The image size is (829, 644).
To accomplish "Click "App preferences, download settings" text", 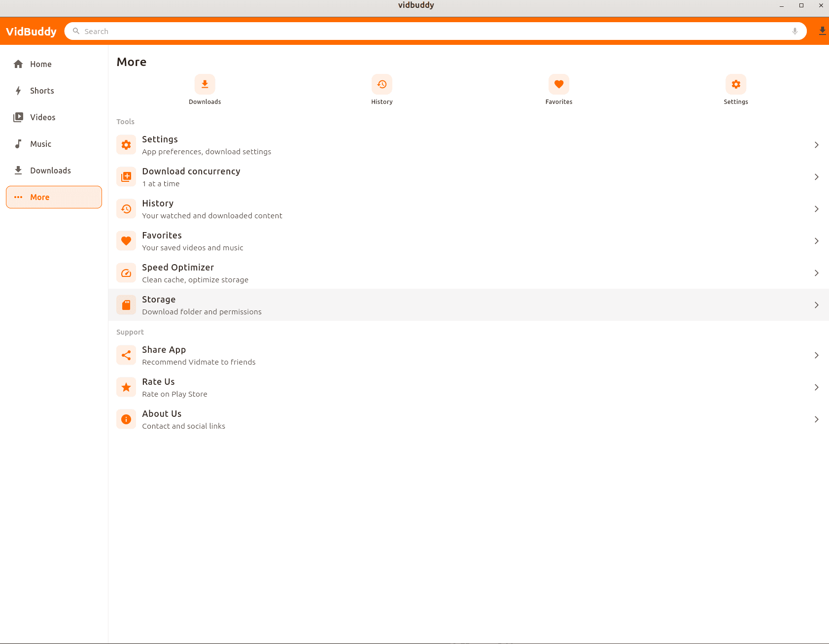I will point(207,152).
